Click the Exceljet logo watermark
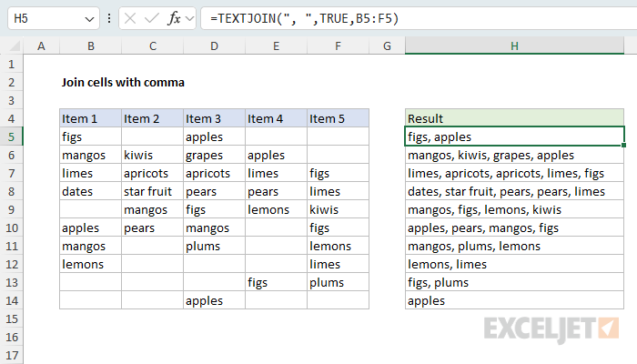The height and width of the screenshot is (364, 637). [x=551, y=329]
